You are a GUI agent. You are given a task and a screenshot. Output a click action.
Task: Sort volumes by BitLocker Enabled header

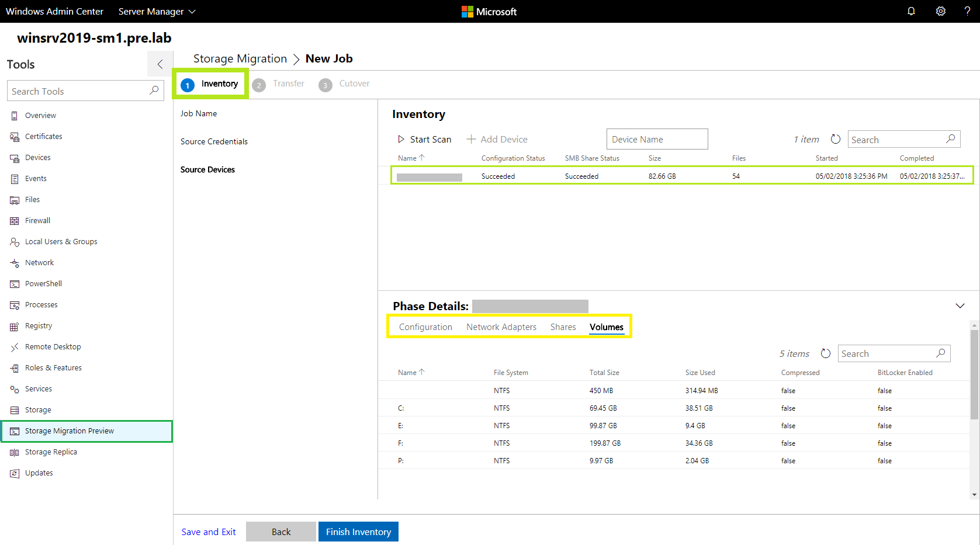point(905,373)
